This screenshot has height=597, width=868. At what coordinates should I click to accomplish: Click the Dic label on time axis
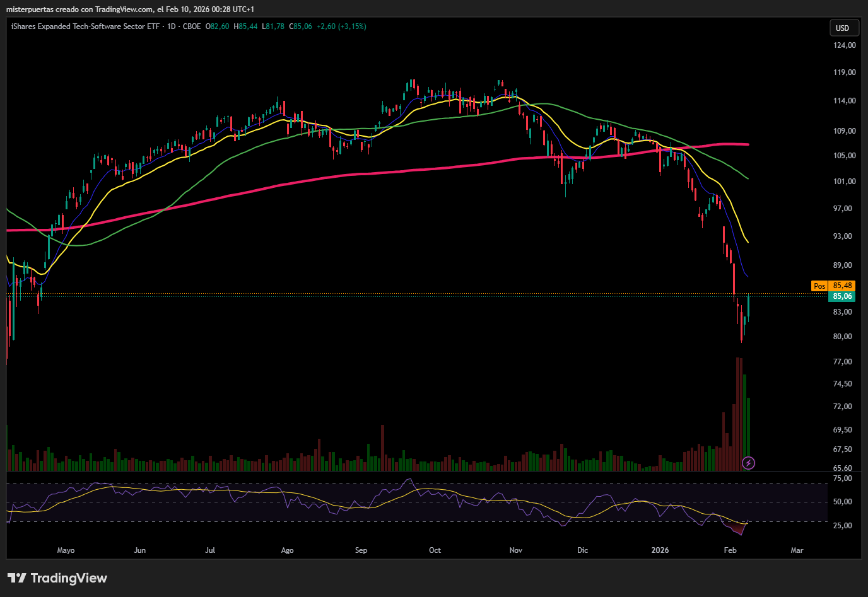[x=582, y=550]
